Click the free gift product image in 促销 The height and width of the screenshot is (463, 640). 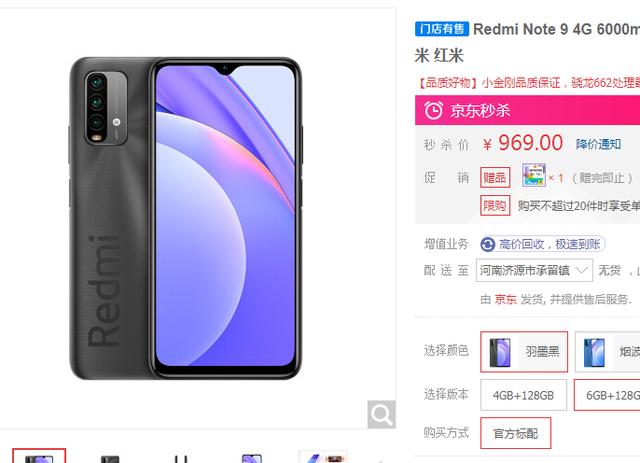click(x=534, y=175)
